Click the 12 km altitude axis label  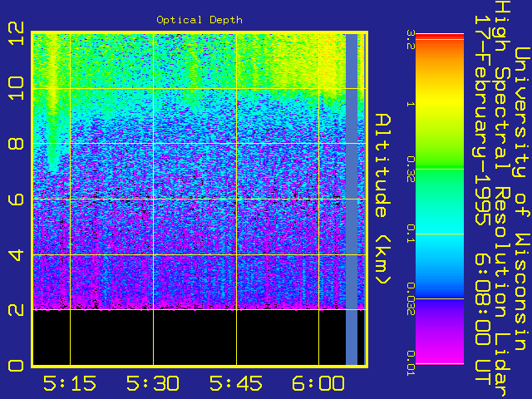point(17,33)
